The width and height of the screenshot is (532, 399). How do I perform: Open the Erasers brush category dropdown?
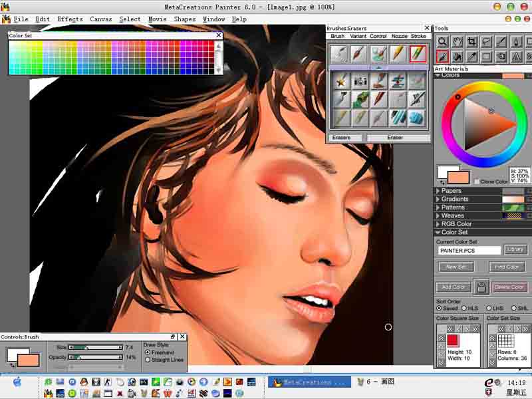point(345,138)
